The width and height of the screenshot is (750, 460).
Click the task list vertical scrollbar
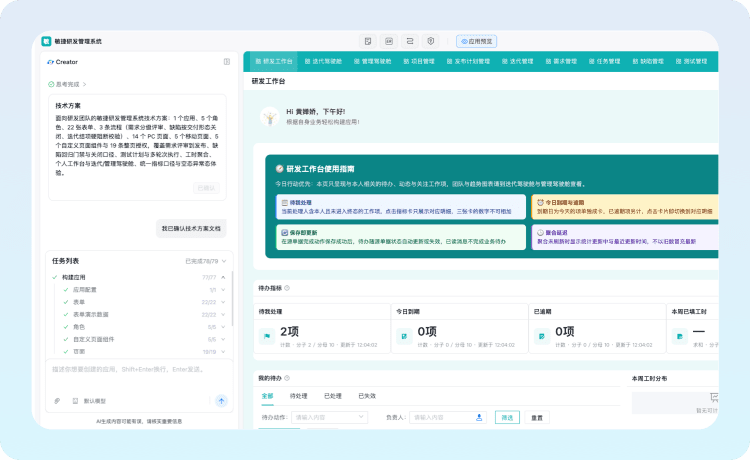[x=232, y=299]
